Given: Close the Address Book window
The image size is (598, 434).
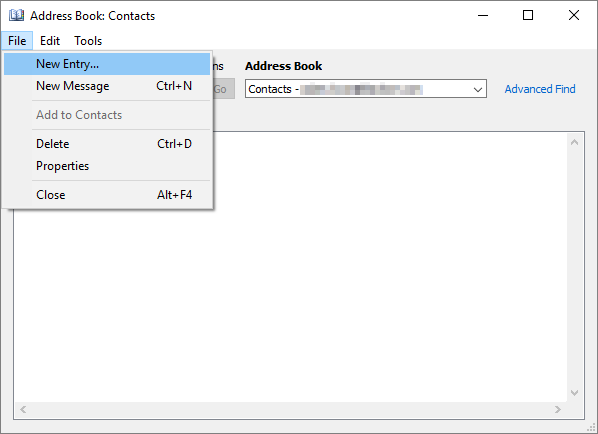Looking at the screenshot, I should [x=574, y=15].
